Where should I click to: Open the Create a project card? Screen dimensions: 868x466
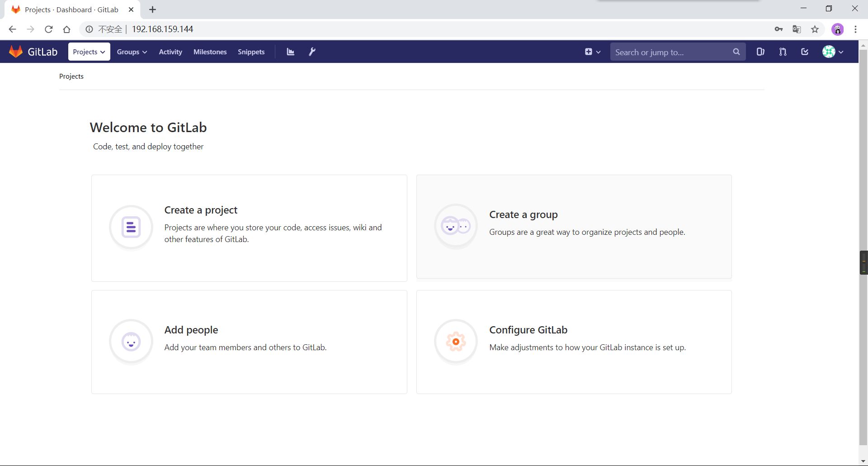249,228
